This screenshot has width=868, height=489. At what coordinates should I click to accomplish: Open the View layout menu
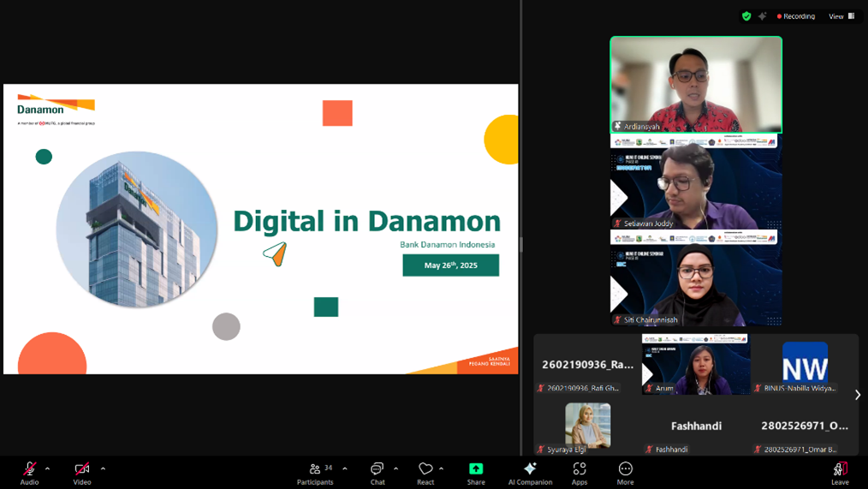tap(841, 16)
